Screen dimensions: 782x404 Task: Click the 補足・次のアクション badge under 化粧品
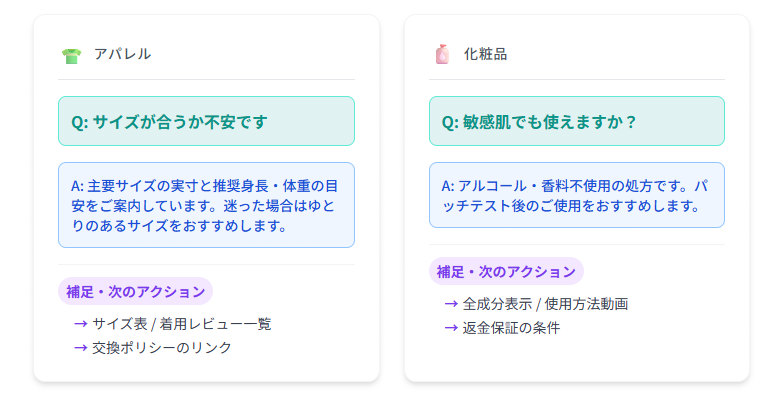(506, 271)
